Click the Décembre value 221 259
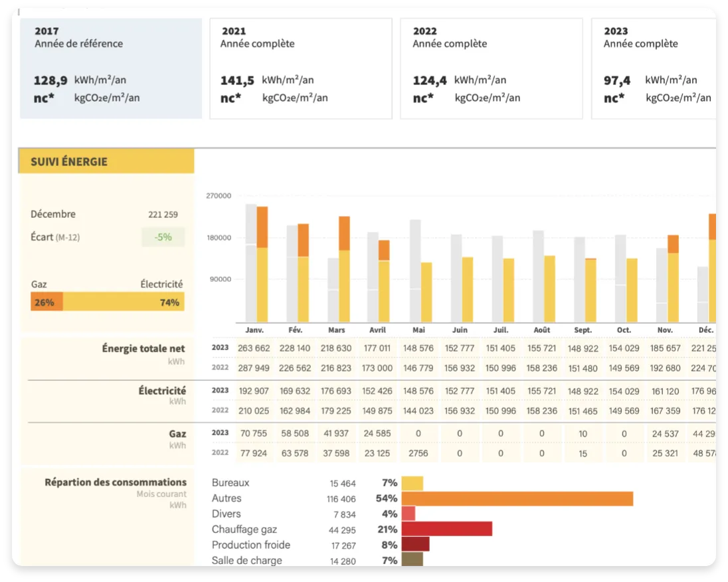728x582 pixels. [163, 215]
